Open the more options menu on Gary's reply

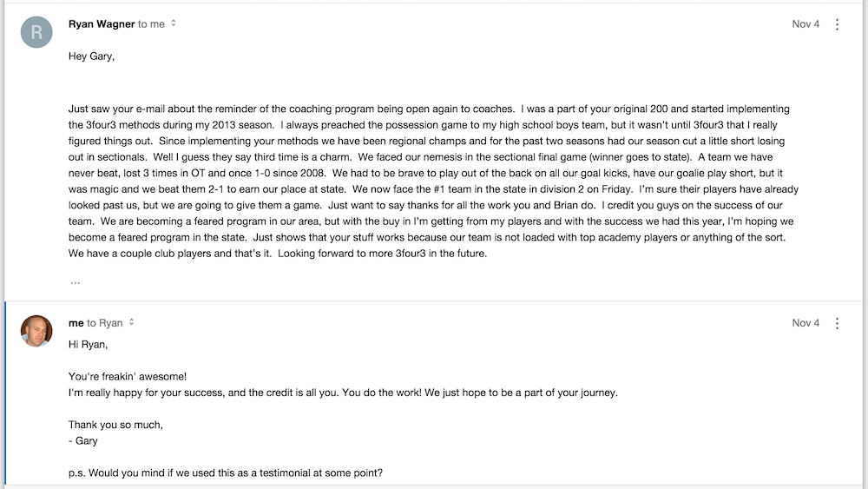(x=837, y=323)
